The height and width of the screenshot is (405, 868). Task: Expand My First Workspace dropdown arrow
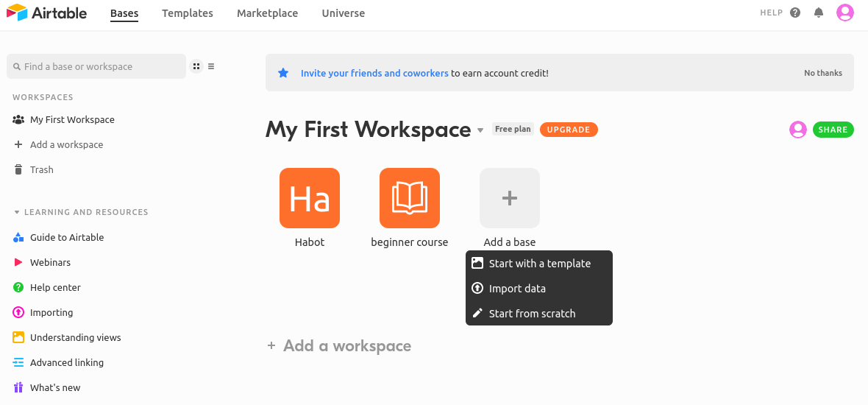pyautogui.click(x=480, y=130)
